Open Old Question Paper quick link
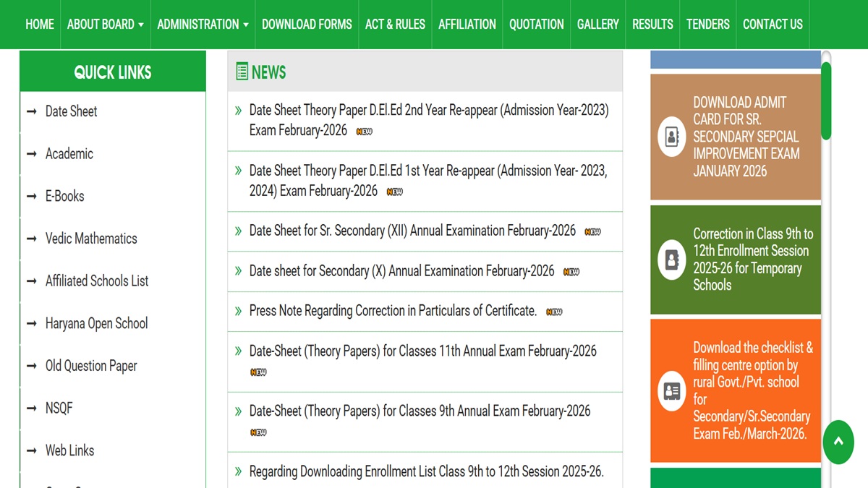 tap(91, 366)
